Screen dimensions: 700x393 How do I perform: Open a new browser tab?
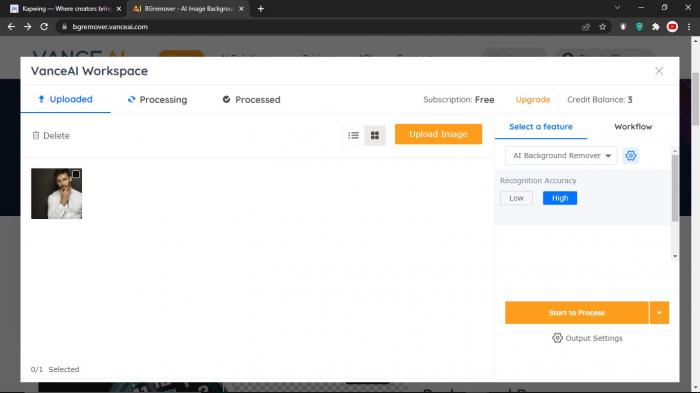pos(261,8)
